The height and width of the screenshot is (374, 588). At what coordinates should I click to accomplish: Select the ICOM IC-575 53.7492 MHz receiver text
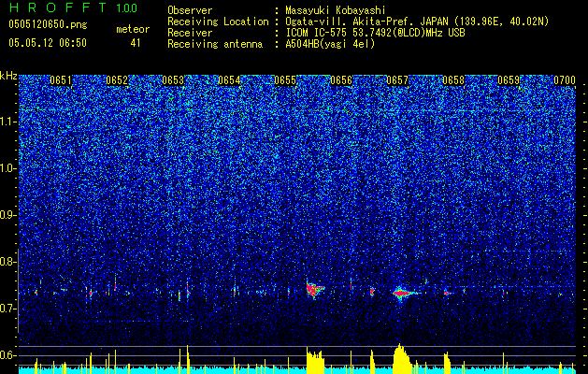pyautogui.click(x=375, y=33)
